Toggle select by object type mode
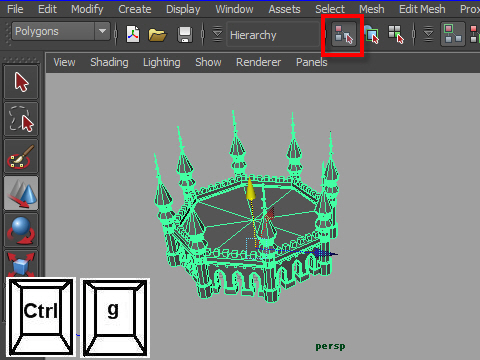Screen dimensions: 480x360 [371, 34]
